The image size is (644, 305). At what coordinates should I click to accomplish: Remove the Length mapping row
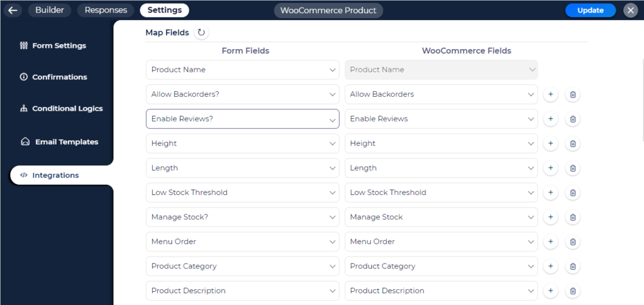pyautogui.click(x=572, y=168)
